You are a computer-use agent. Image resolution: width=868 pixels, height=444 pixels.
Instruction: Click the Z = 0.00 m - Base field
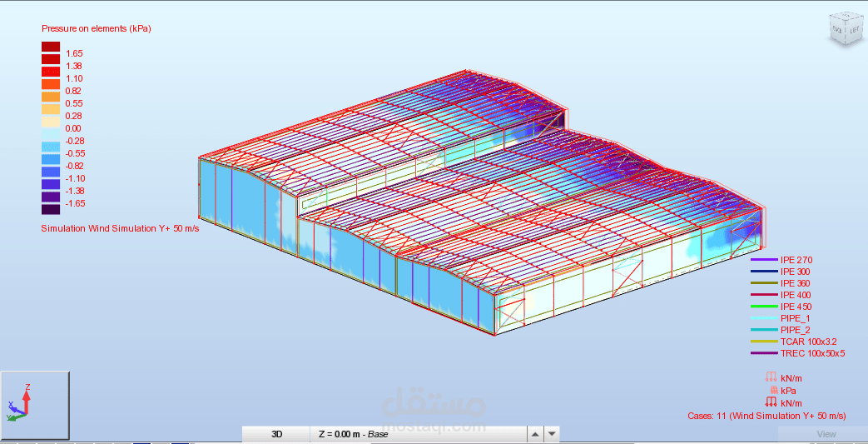[418, 434]
